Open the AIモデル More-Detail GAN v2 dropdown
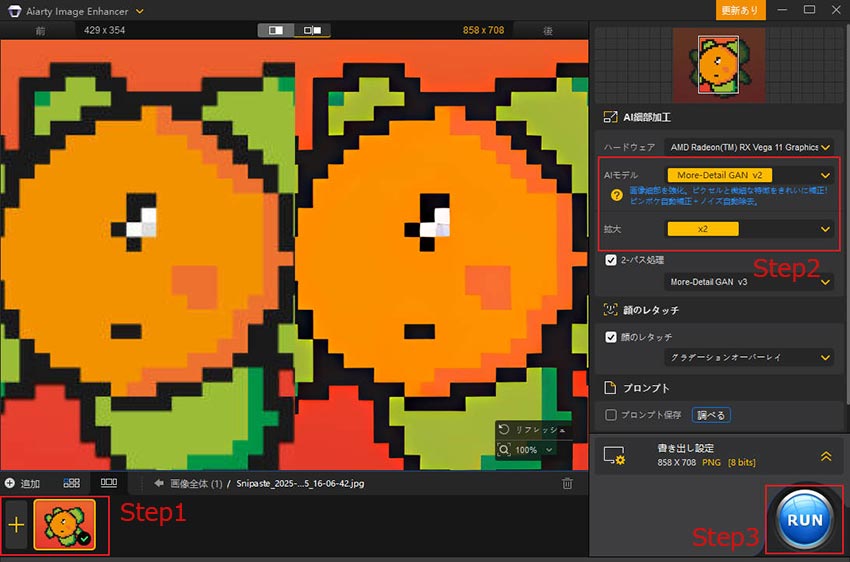Screen dimensions: 850x562 click(749, 175)
